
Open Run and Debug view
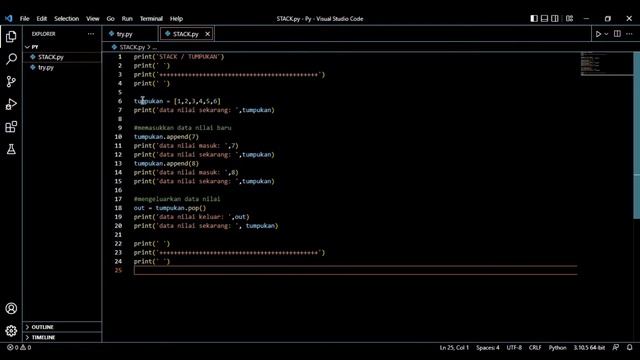pyautogui.click(x=11, y=104)
